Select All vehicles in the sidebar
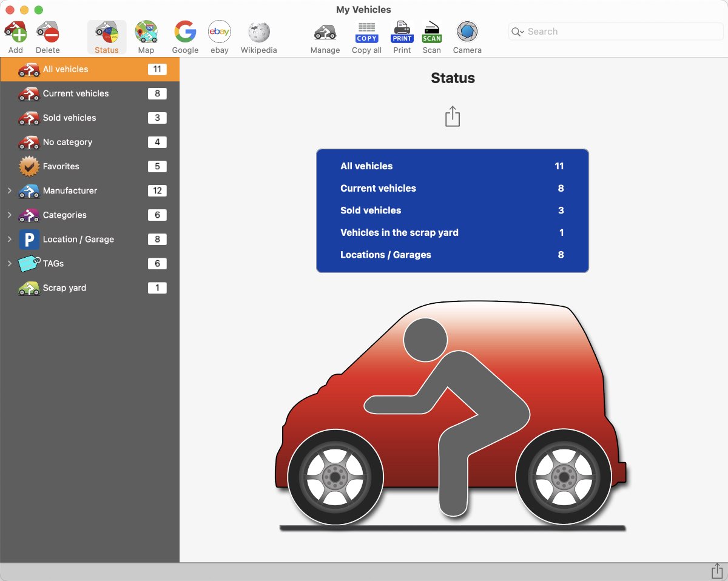The height and width of the screenshot is (581, 728). (90, 69)
